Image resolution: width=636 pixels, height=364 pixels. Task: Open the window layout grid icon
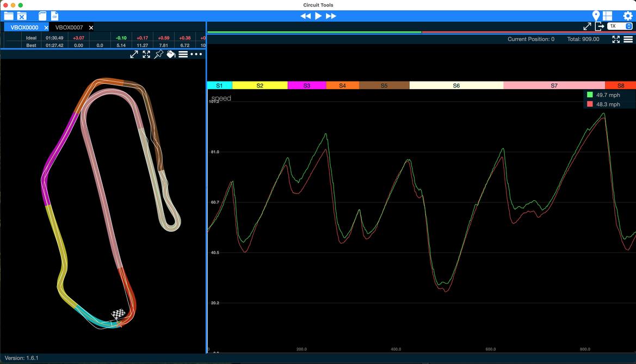pos(607,16)
